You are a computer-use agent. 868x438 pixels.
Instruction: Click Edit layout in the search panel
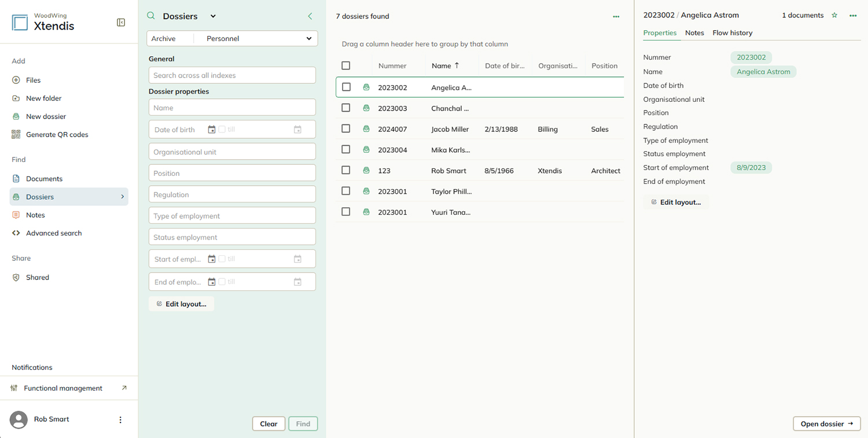pos(181,304)
